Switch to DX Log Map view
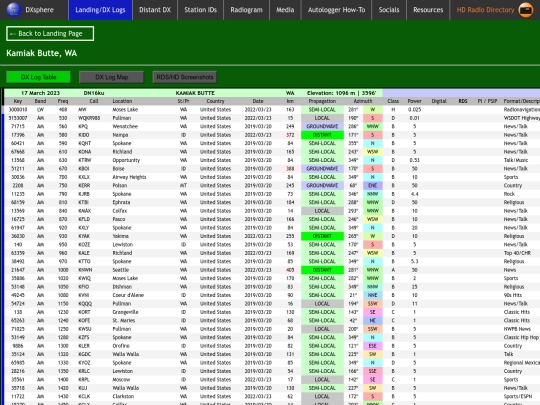This screenshot has width=540, height=405. [111, 77]
